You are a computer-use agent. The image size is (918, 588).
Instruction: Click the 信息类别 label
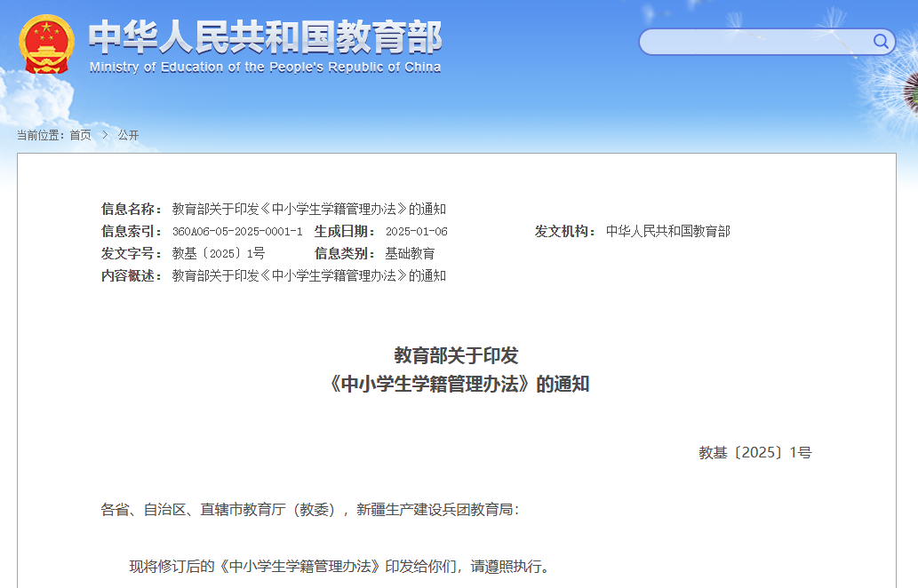tap(344, 254)
